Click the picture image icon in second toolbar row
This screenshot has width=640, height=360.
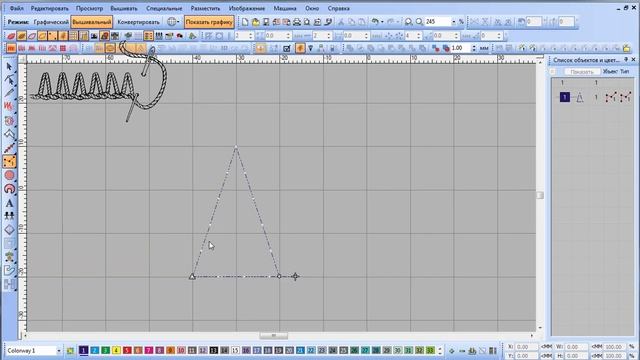94,36
